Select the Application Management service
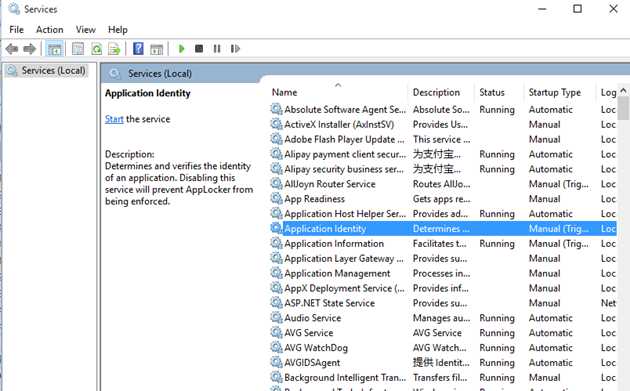Viewport: 630px width, 391px height. click(443, 273)
